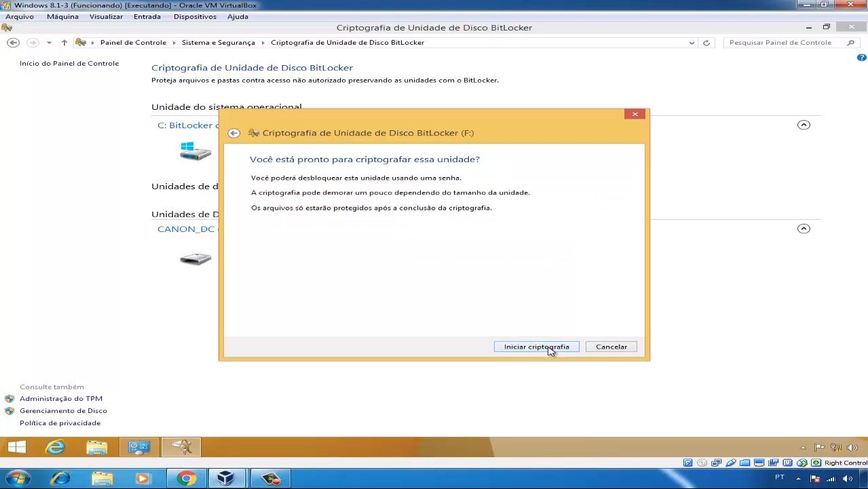Navigate back in Control Panel window
The height and width of the screenshot is (489, 868).
[13, 43]
